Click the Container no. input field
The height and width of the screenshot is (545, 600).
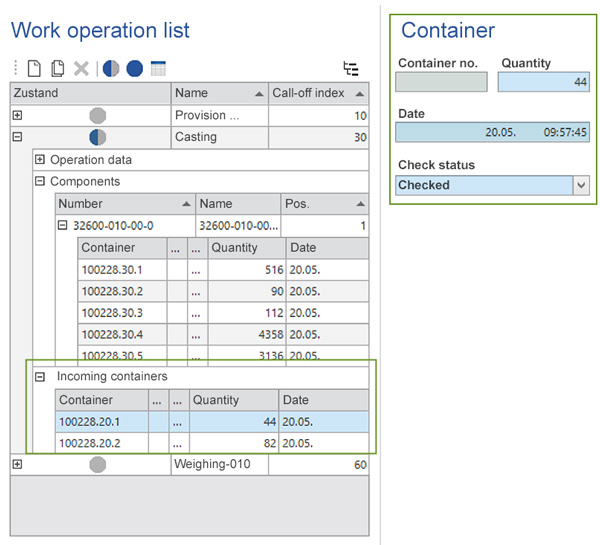[x=441, y=82]
